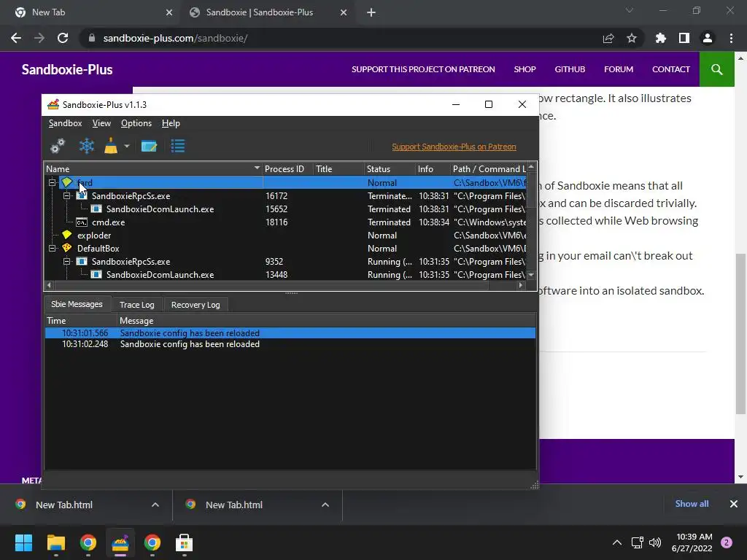Sort by the Name column header
Viewport: 747px width, 560px height.
(153, 169)
